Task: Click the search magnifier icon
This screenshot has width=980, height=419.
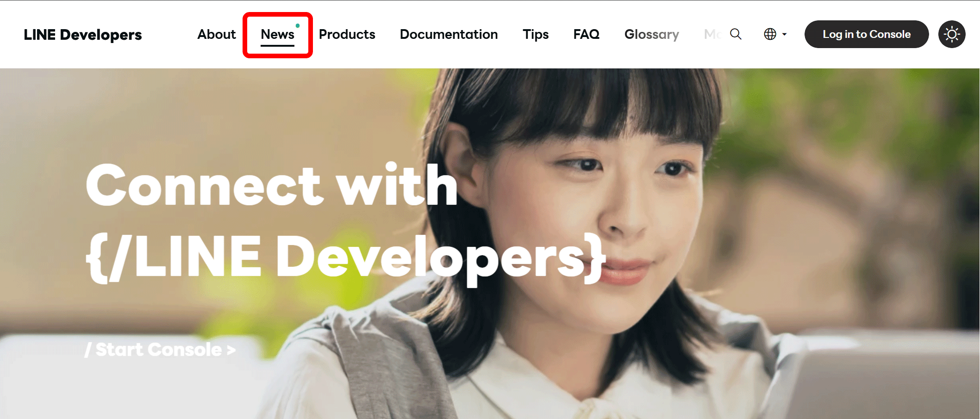Action: 736,34
